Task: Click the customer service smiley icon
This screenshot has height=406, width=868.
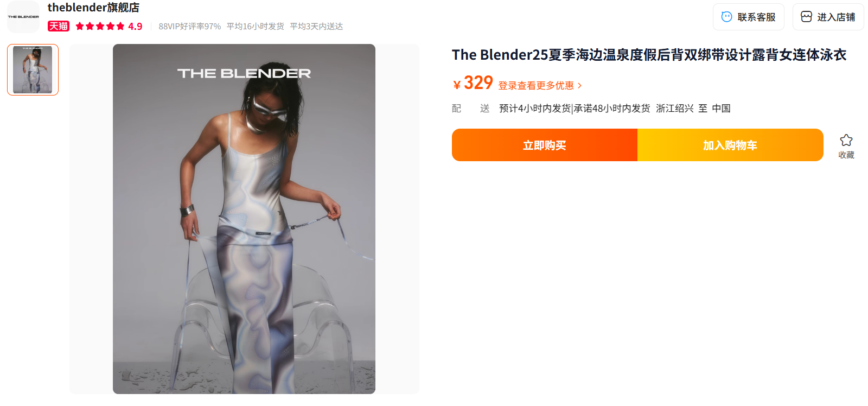Action: [726, 17]
